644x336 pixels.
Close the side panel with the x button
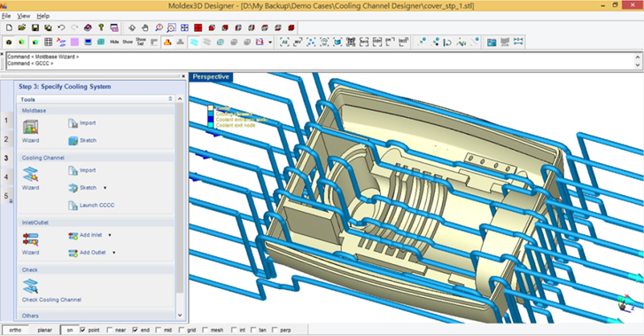183,76
